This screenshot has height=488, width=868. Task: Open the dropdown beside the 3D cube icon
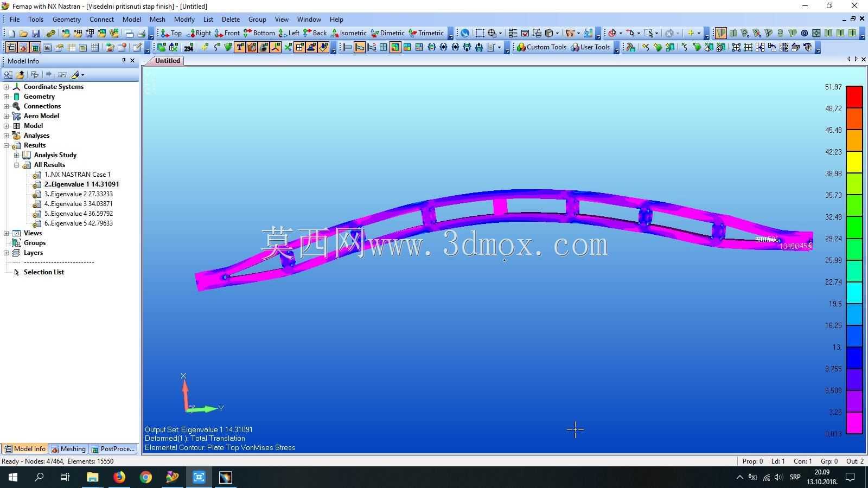(x=557, y=33)
